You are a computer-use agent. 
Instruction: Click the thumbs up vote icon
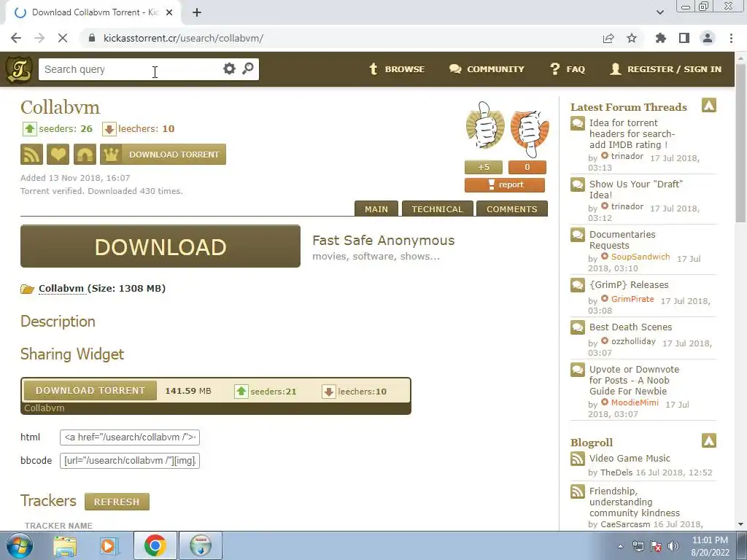[x=484, y=126]
